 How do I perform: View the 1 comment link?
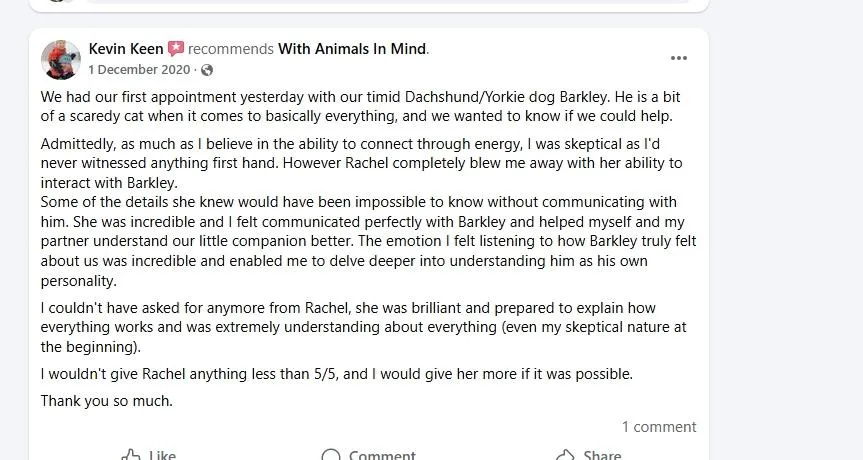(658, 427)
